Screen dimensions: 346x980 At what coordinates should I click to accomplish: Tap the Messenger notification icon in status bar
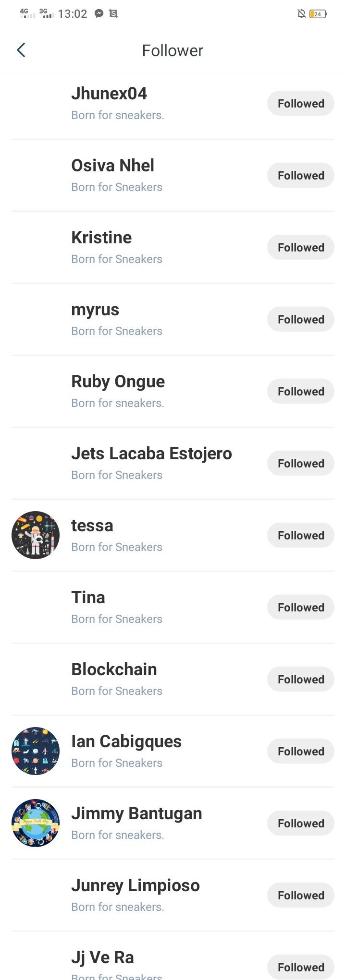pos(99,14)
